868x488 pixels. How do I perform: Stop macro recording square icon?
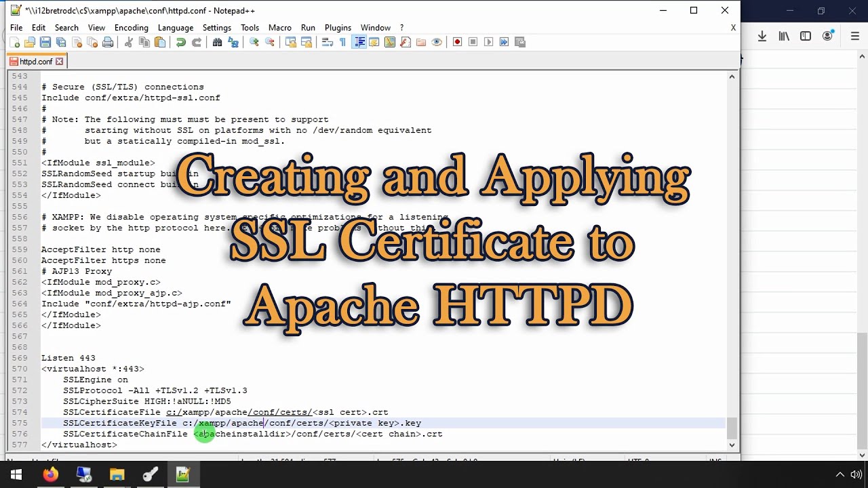(x=473, y=42)
